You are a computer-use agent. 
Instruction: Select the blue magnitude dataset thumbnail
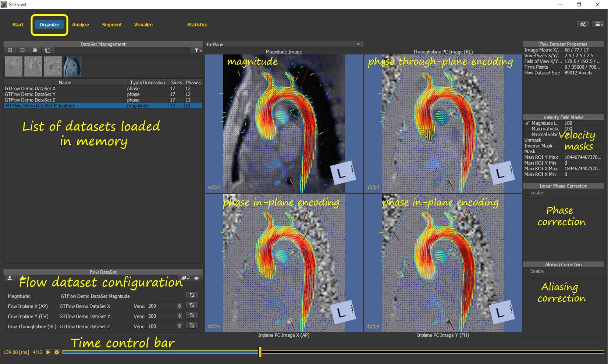point(72,66)
